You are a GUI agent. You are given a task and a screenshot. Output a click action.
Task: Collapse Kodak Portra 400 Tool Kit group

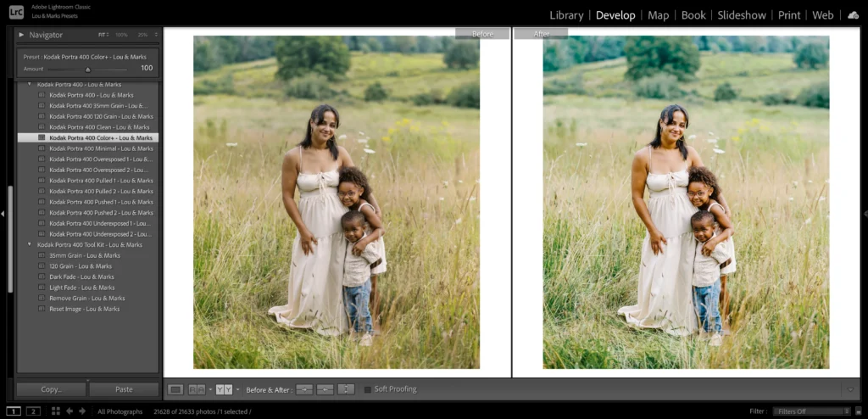30,244
